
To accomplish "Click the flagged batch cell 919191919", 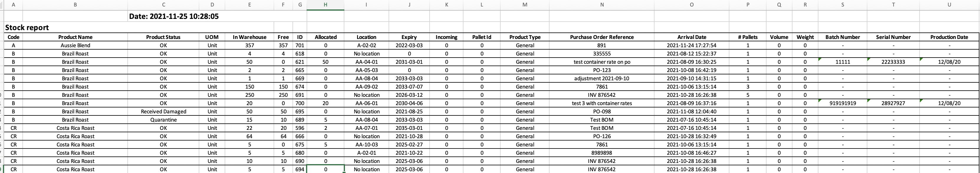I will (x=842, y=103).
